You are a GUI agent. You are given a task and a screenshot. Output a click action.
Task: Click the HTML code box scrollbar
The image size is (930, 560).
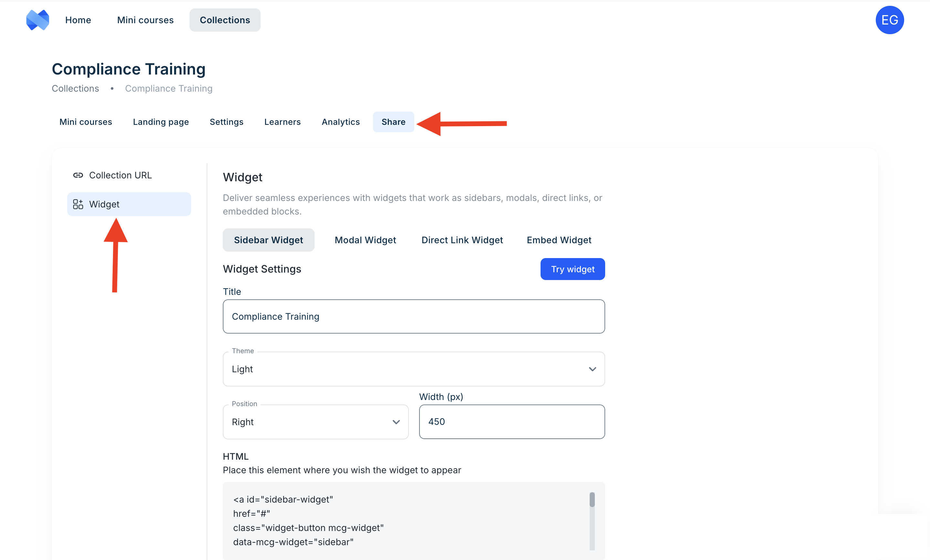(592, 520)
